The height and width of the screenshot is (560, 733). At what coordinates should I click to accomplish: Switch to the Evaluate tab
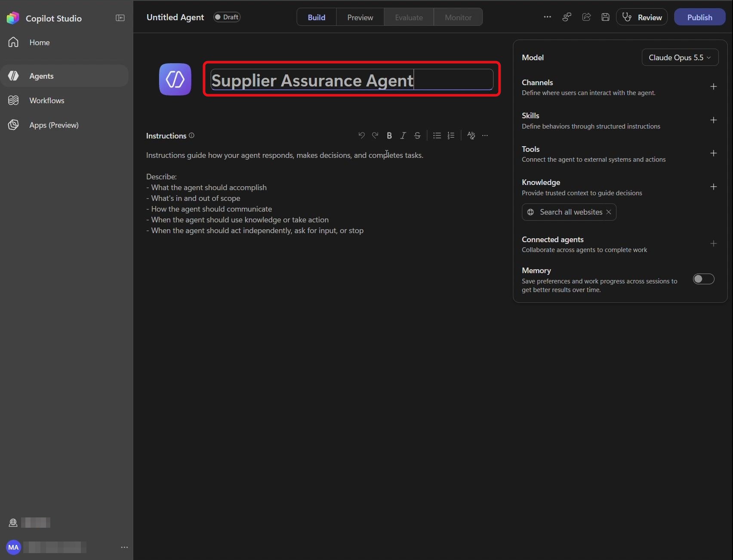pyautogui.click(x=409, y=17)
